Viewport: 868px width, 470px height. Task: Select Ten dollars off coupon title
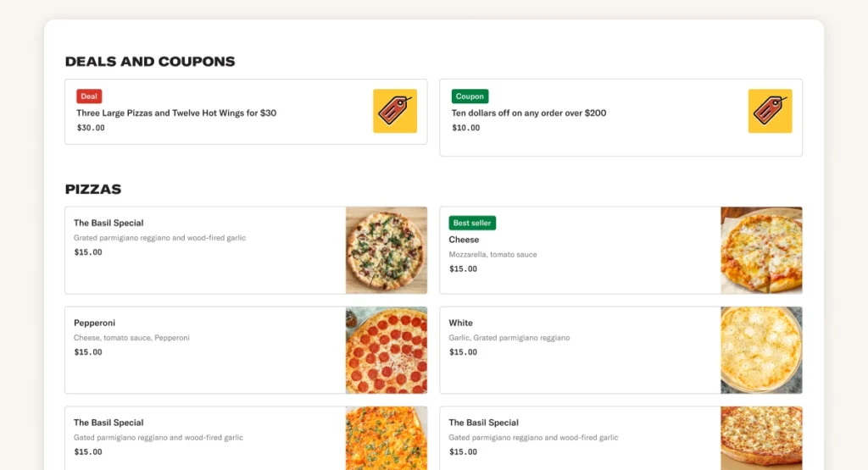(x=529, y=113)
